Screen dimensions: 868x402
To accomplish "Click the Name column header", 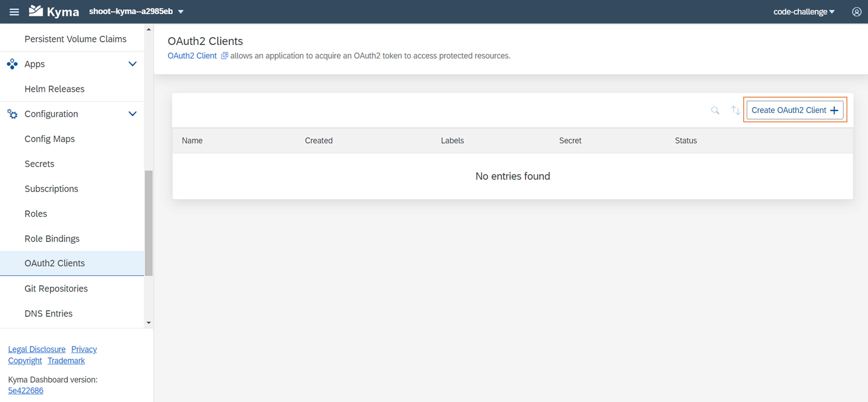I will point(192,140).
